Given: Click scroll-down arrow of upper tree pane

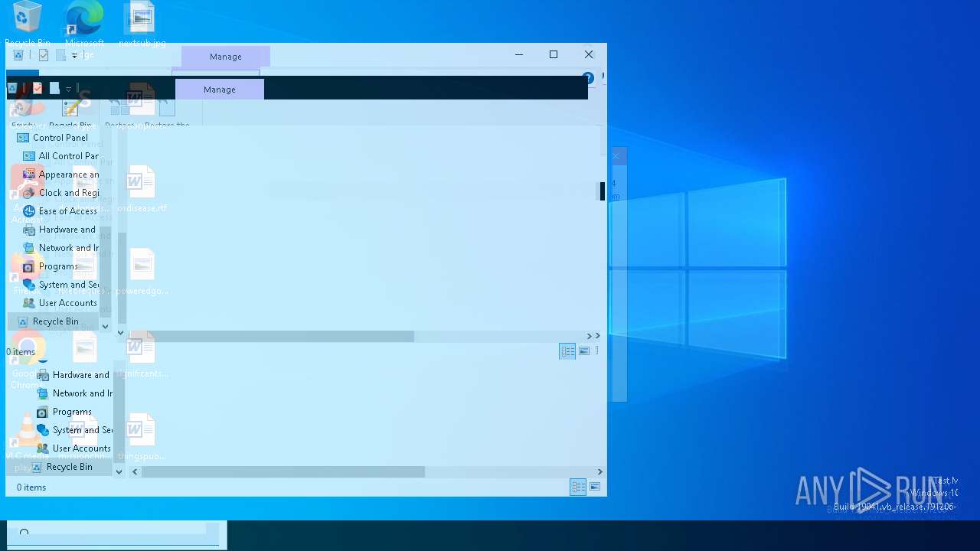Looking at the screenshot, I should [106, 326].
